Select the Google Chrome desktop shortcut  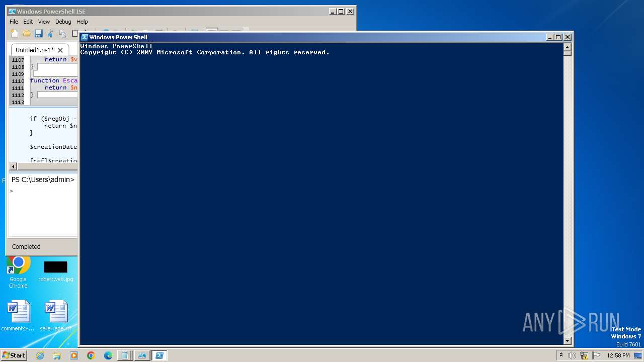tap(18, 273)
